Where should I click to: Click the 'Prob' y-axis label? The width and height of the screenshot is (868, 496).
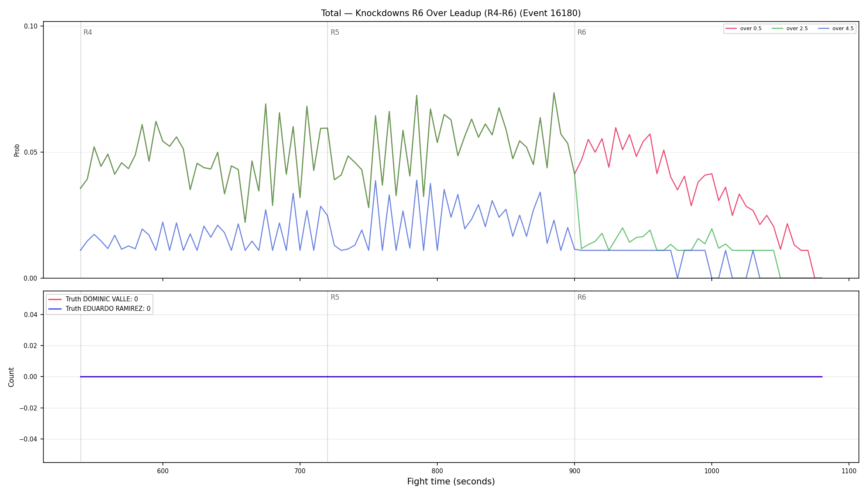(17, 150)
